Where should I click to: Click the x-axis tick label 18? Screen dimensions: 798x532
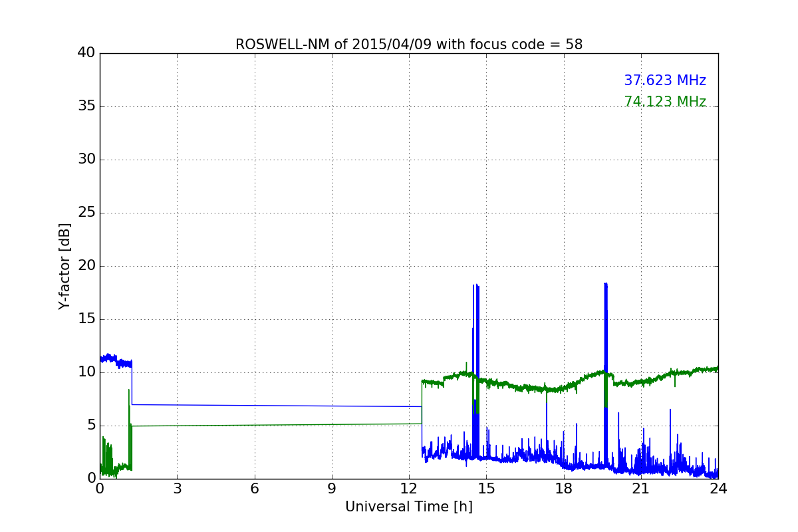pyautogui.click(x=564, y=489)
